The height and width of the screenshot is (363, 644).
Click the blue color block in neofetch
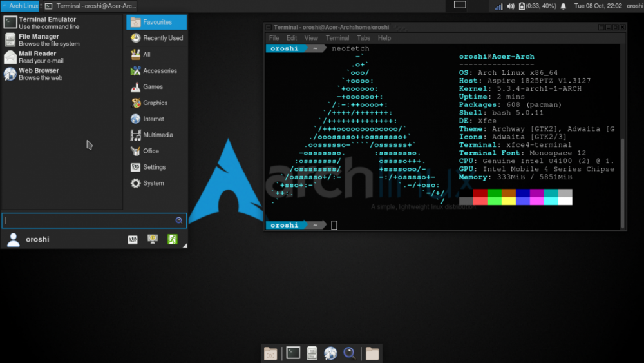click(x=522, y=193)
